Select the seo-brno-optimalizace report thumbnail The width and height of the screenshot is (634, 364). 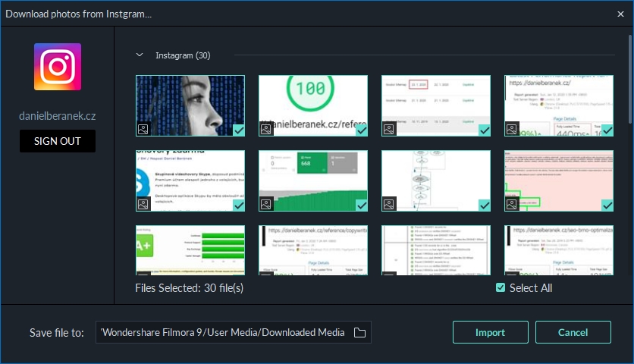click(559, 250)
